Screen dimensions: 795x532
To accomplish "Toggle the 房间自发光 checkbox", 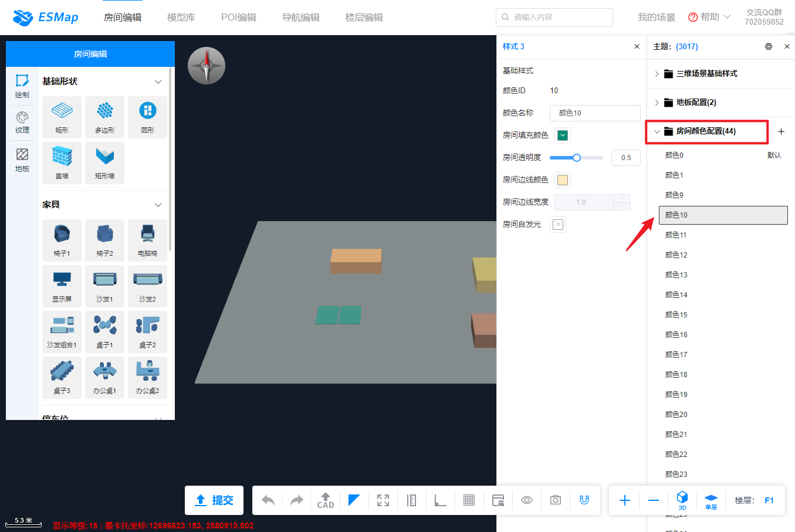I will click(558, 225).
